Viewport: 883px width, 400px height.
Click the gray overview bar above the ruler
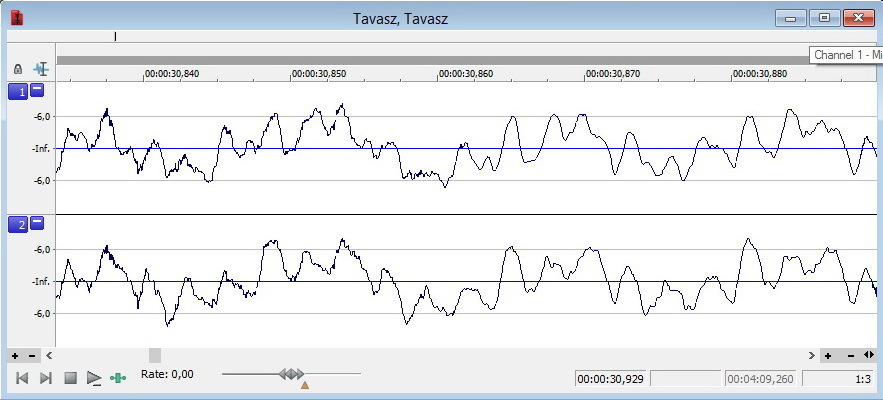click(x=432, y=60)
